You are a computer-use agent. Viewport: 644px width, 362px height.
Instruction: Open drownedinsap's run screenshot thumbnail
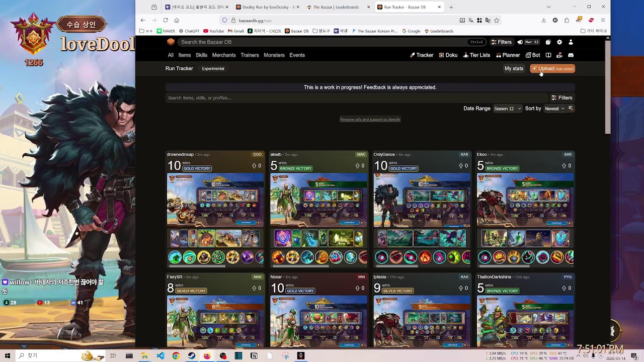point(215,200)
